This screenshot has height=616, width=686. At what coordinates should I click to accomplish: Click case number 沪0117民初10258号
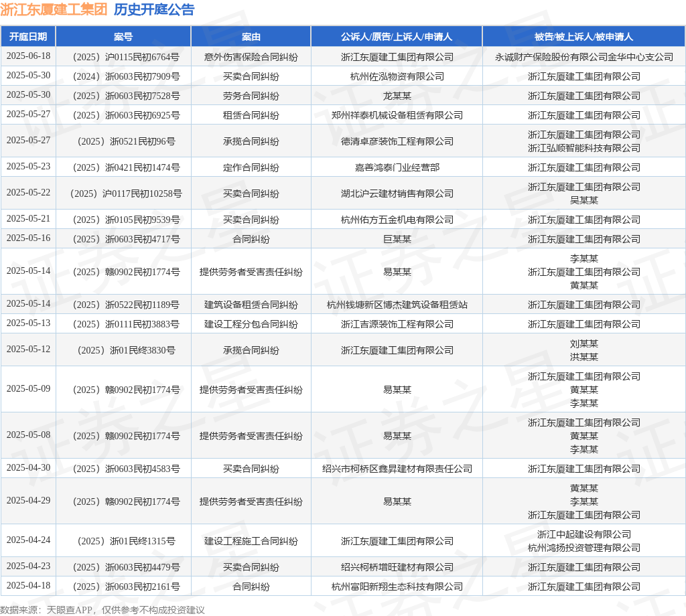tap(126, 194)
